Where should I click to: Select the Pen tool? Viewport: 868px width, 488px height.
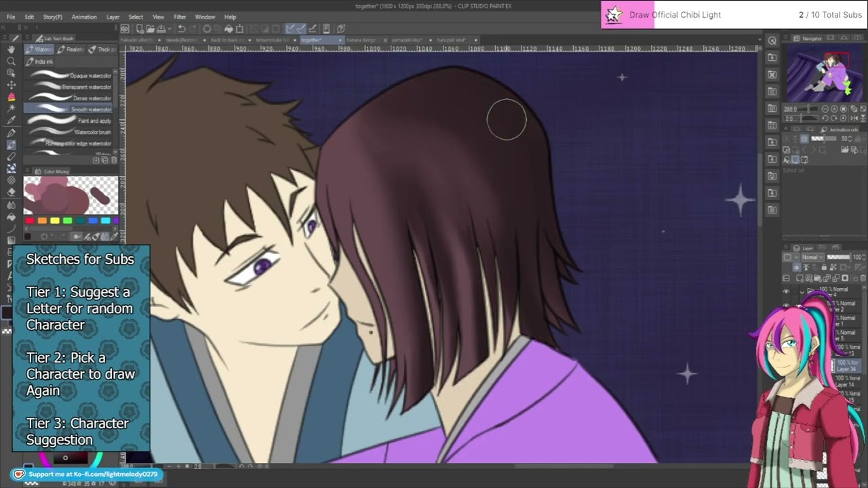[11, 132]
